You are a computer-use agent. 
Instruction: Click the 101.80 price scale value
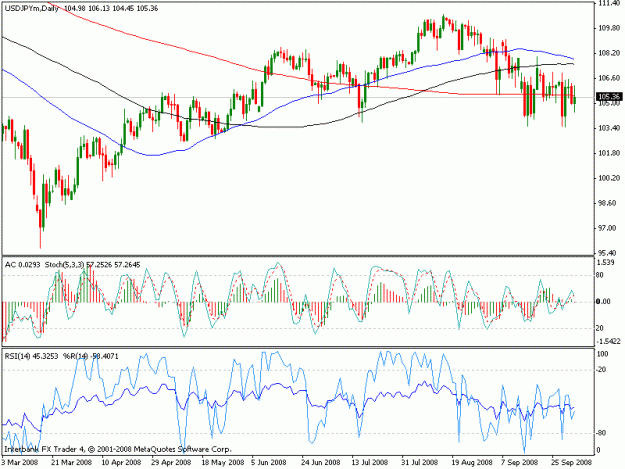point(609,153)
